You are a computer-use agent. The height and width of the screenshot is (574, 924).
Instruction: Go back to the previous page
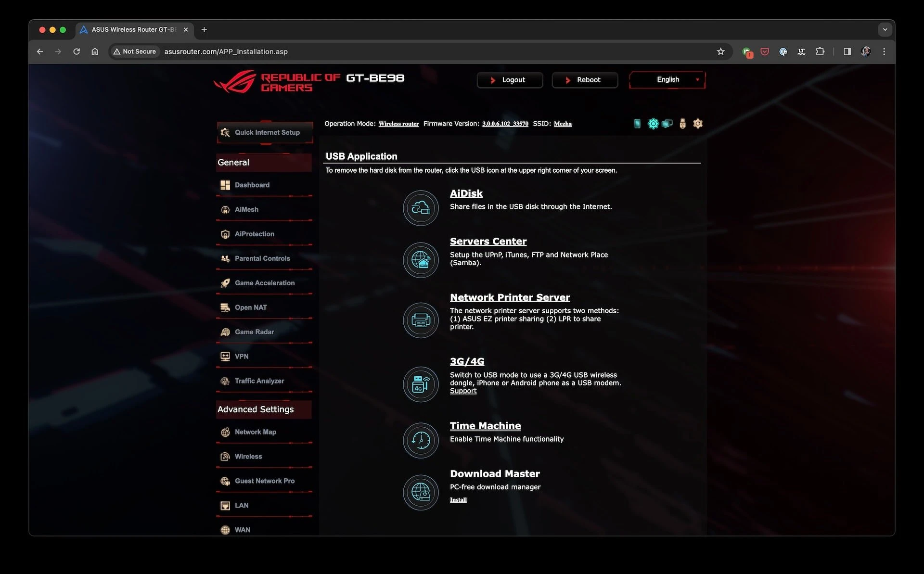[40, 51]
